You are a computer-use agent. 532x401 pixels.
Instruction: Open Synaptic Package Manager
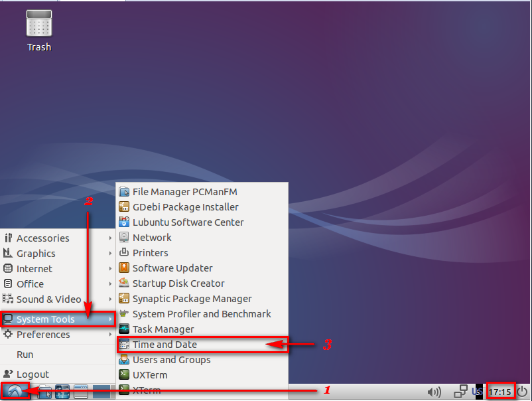[202, 299]
